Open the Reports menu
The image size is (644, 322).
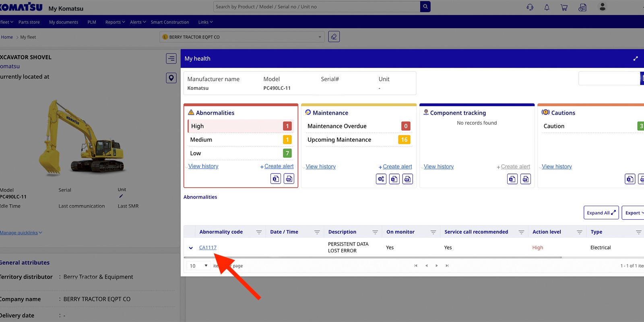coord(115,22)
